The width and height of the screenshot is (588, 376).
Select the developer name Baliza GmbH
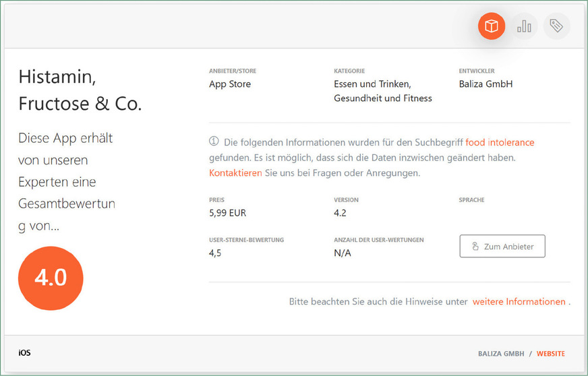pyautogui.click(x=486, y=84)
